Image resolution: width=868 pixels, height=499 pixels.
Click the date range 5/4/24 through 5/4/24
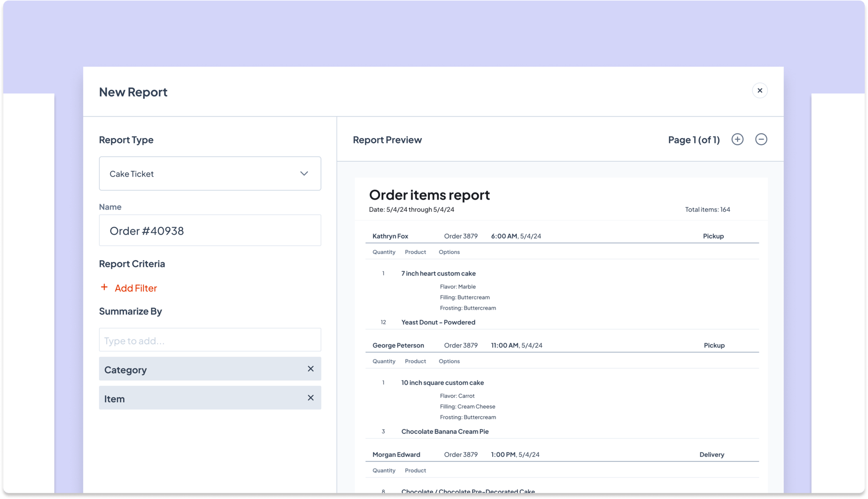(420, 210)
